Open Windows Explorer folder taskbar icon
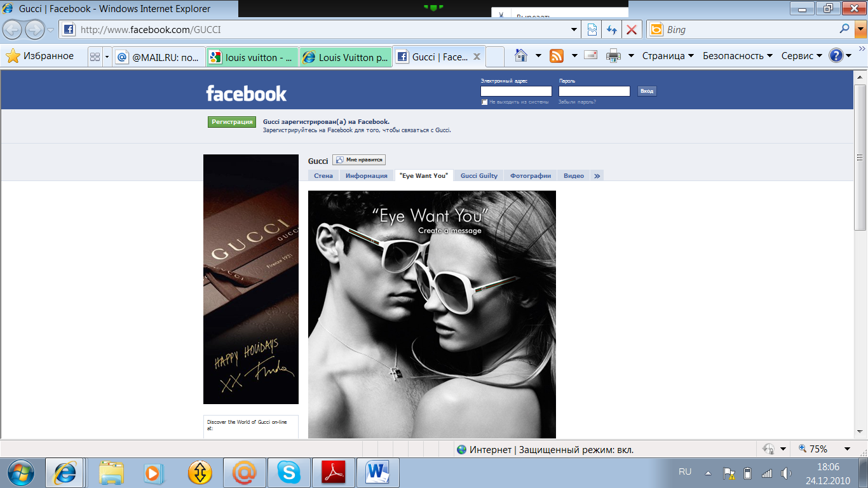The width and height of the screenshot is (868, 488). [x=111, y=473]
